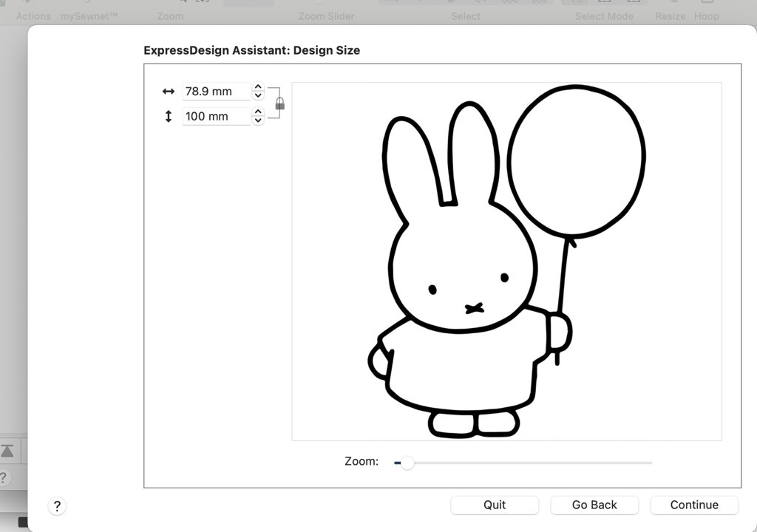Click the Actions toolbar label in main window

pyautogui.click(x=33, y=16)
